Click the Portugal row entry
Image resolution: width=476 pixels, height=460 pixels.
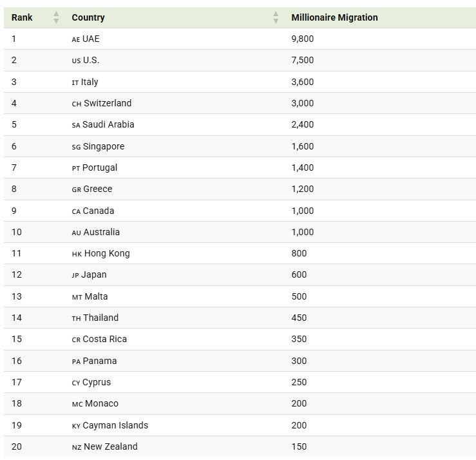(240, 168)
